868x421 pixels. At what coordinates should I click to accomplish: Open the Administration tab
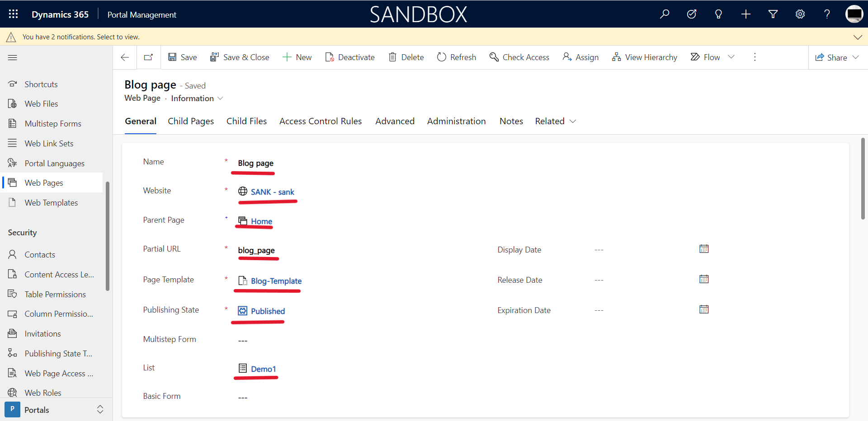point(456,121)
